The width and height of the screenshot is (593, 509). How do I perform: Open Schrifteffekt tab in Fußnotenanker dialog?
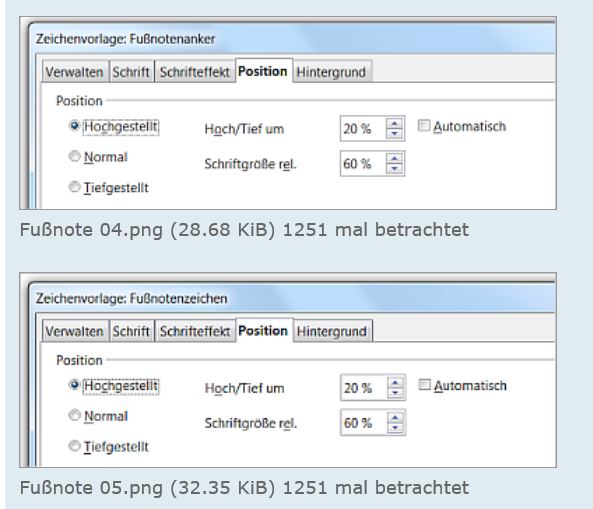194,71
